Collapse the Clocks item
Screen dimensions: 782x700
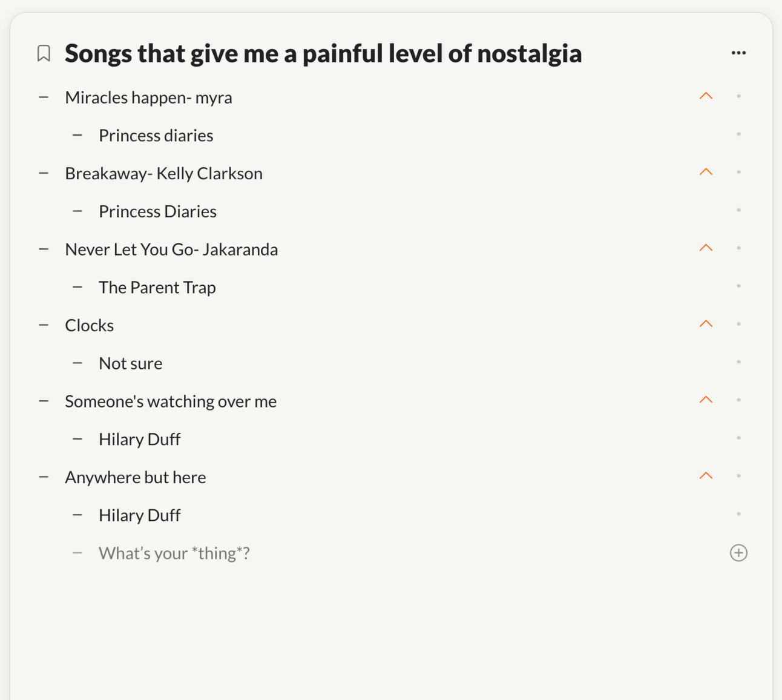pyautogui.click(x=706, y=324)
